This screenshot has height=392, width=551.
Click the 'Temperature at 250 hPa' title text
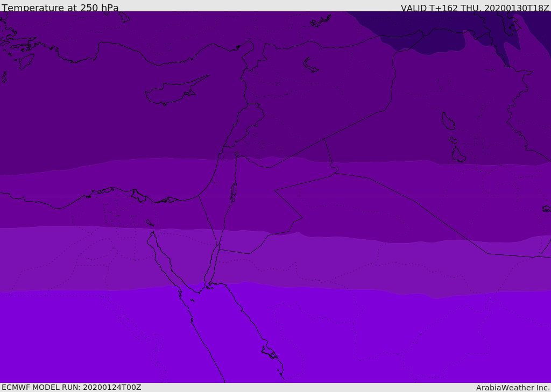click(60, 8)
